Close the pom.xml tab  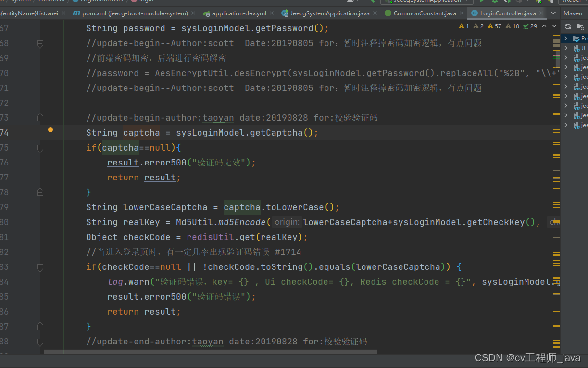point(193,13)
